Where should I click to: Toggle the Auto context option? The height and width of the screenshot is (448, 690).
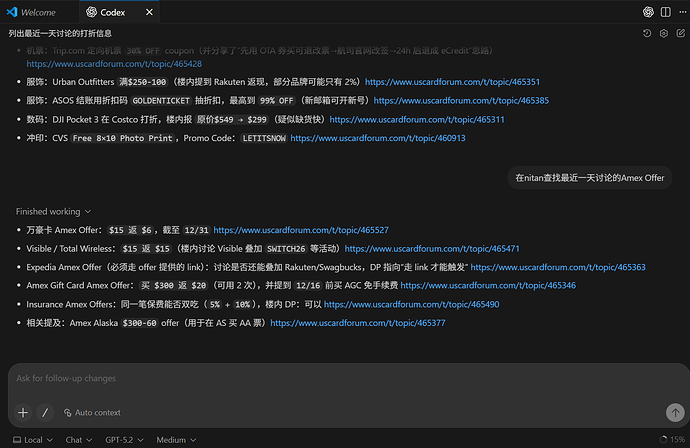(x=91, y=412)
